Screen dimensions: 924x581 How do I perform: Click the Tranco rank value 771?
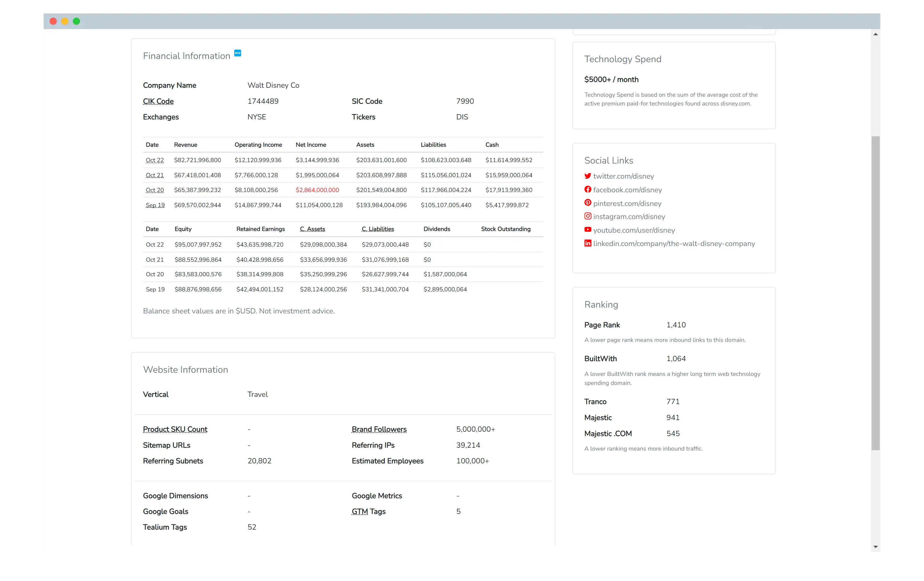point(673,402)
